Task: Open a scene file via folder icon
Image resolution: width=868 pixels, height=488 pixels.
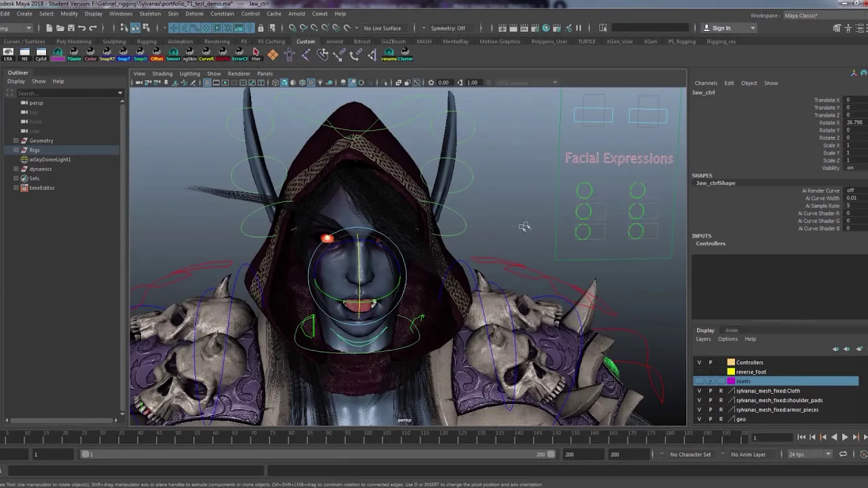Action: click(60, 28)
